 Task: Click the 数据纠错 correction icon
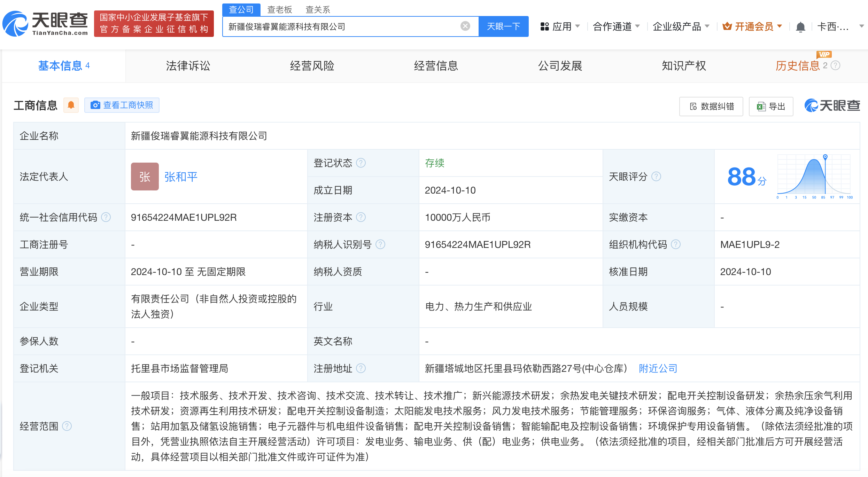[x=693, y=107]
